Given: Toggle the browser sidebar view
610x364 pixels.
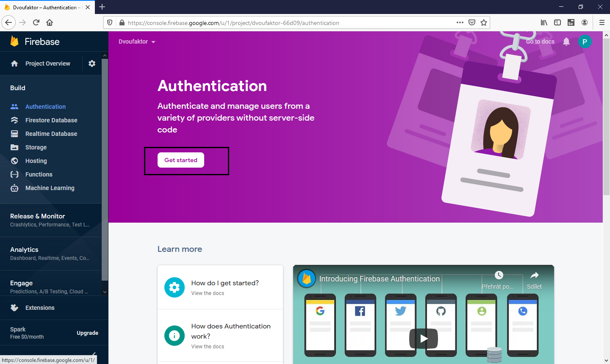Looking at the screenshot, I should [x=557, y=23].
